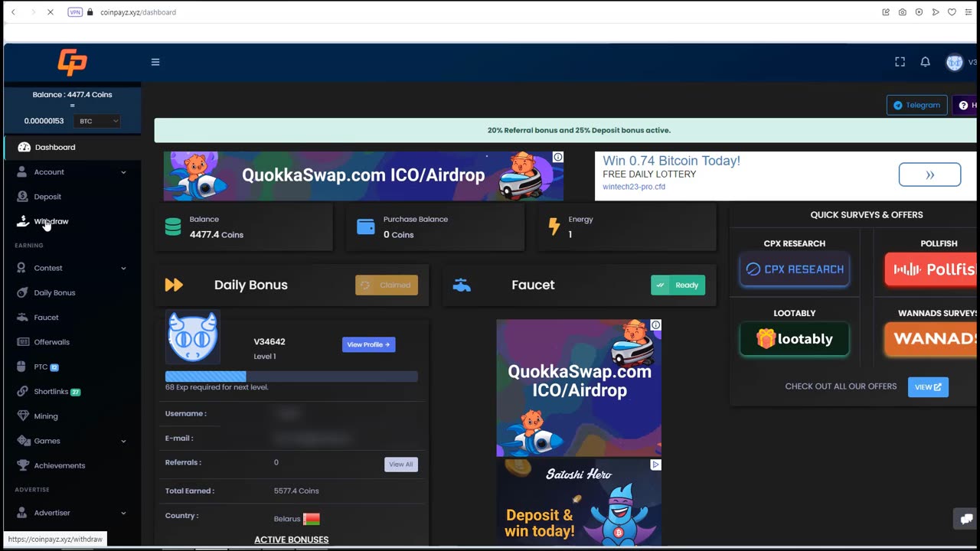Click the VPN badge in address bar
This screenshot has height=551, width=980.
click(x=75, y=12)
